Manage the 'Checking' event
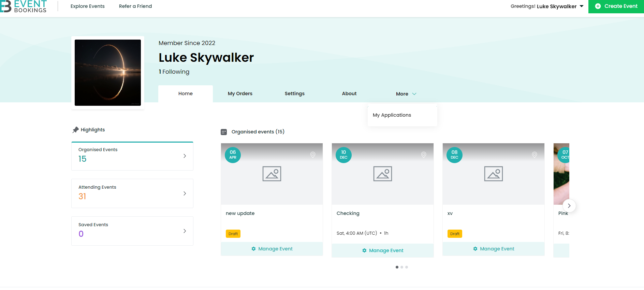This screenshot has height=290, width=644. (x=382, y=250)
